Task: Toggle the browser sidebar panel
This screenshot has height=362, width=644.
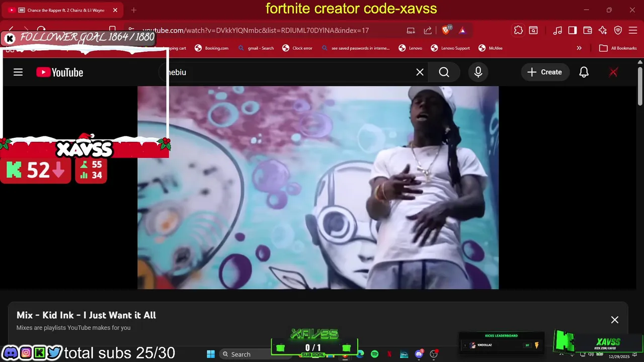Action: click(573, 31)
